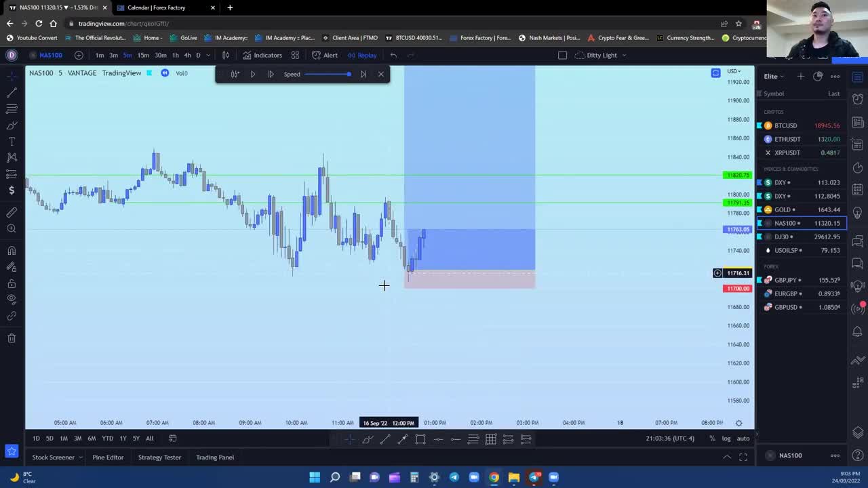Image resolution: width=868 pixels, height=488 pixels.
Task: Pick the grid table tool in favorites bar
Action: (x=491, y=439)
